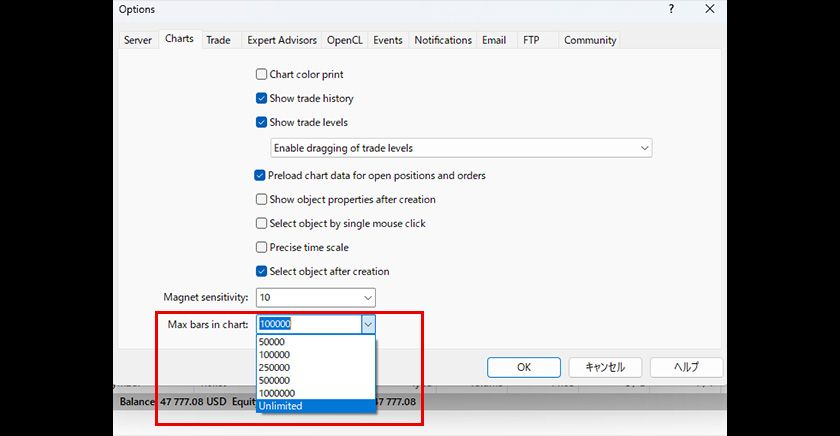The image size is (840, 436).
Task: Tick Select object by single mouse click
Action: pos(261,224)
